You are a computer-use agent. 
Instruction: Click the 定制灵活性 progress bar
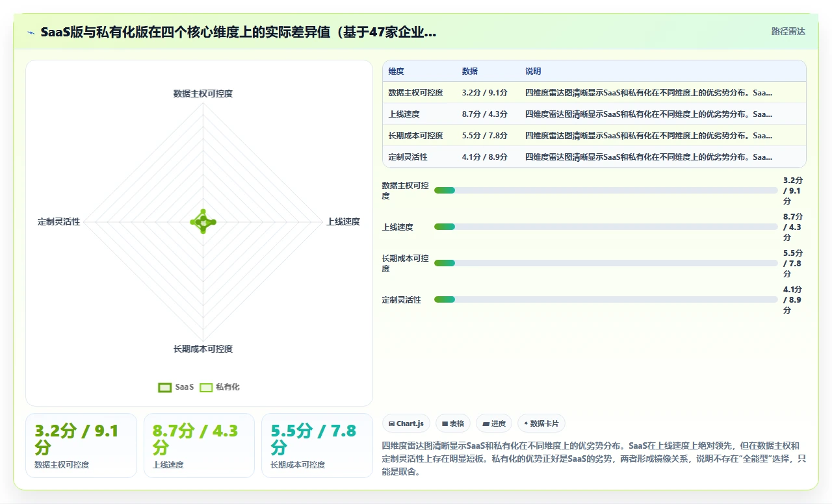606,299
